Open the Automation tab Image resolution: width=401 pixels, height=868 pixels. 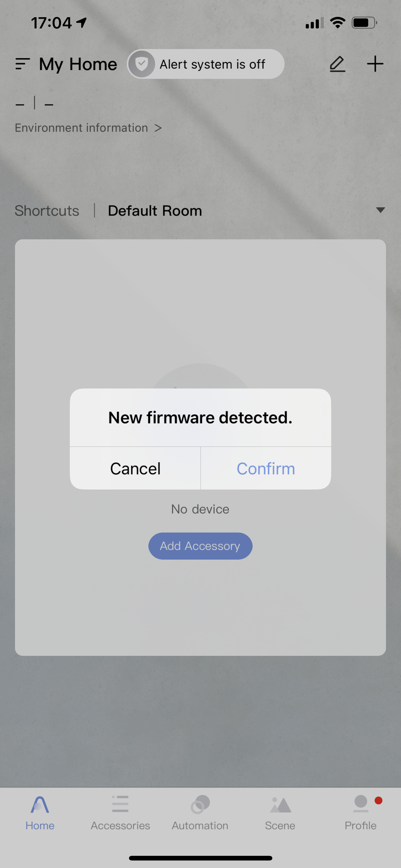[x=200, y=813]
